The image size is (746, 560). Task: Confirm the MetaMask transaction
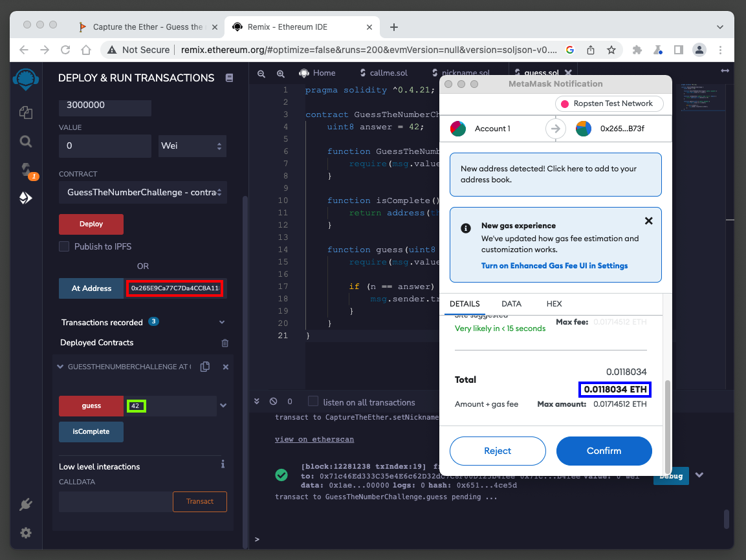(604, 451)
